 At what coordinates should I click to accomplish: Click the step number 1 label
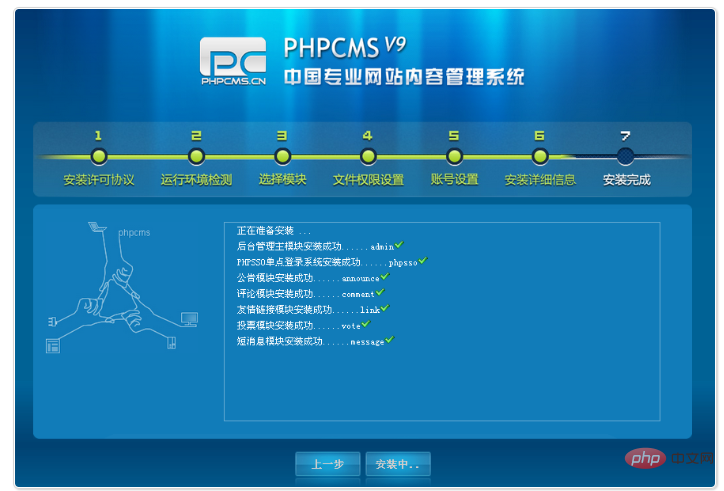click(98, 135)
